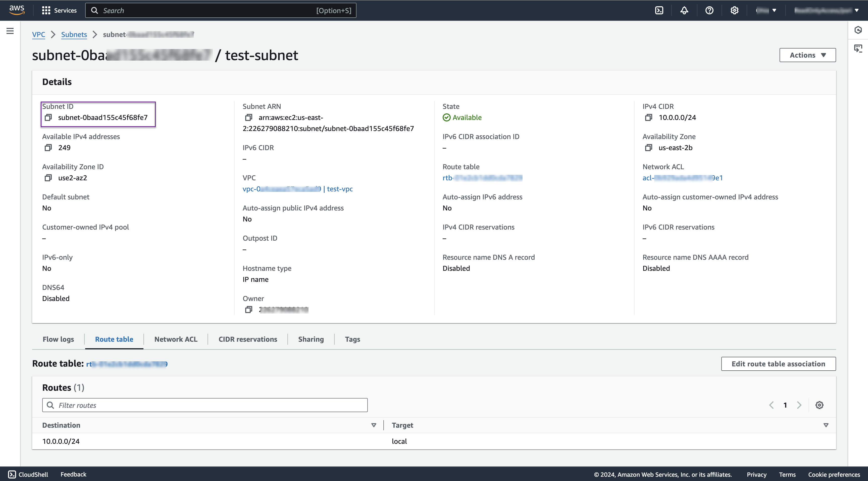Copy the Subnet ARN

(x=249, y=117)
